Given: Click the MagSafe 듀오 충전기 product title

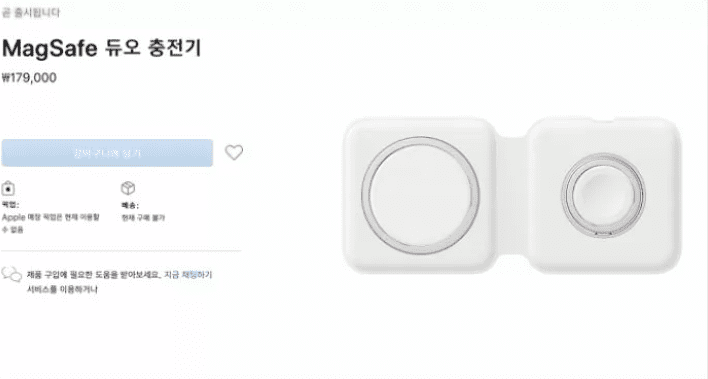Looking at the screenshot, I should tap(101, 48).
